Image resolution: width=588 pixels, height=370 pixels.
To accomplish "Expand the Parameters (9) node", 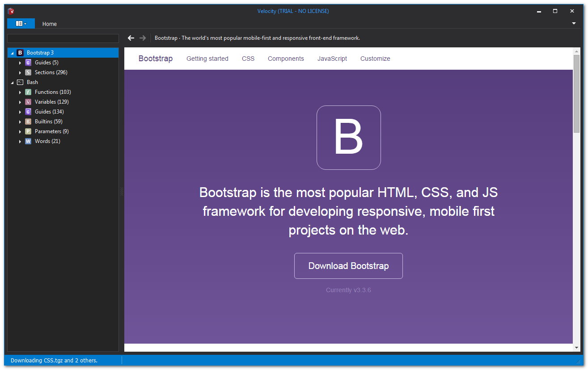I will pyautogui.click(x=20, y=132).
